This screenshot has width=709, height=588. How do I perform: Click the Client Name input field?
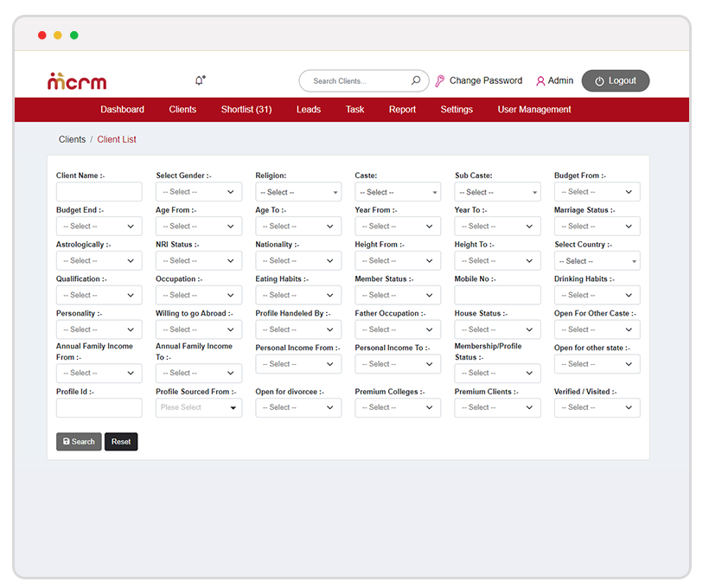pos(99,192)
